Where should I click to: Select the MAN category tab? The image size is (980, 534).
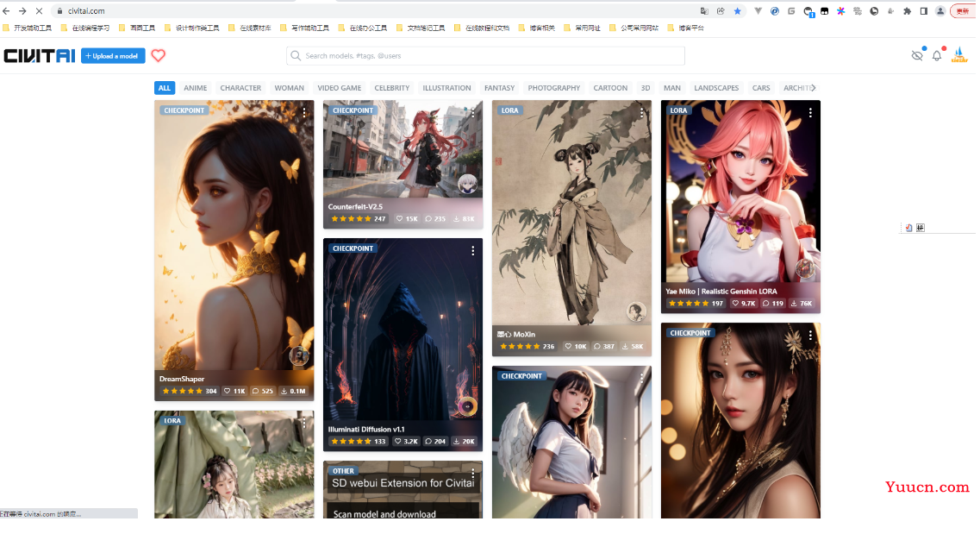[672, 88]
